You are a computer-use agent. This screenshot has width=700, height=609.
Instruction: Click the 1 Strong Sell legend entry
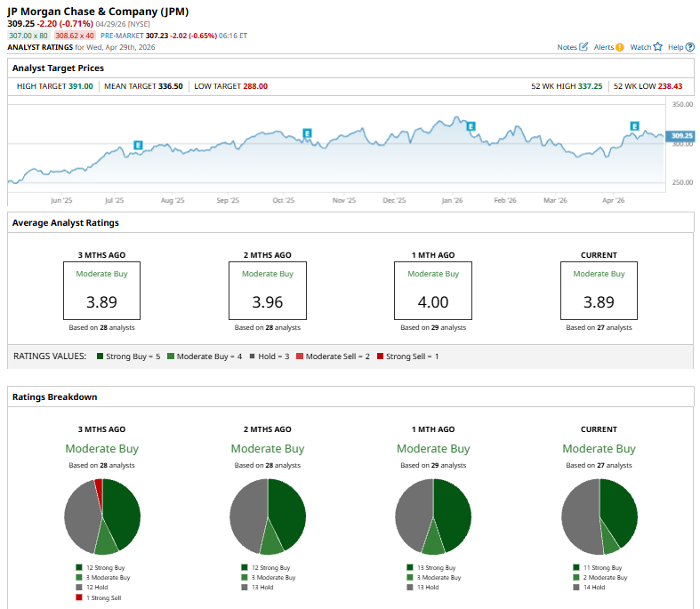tap(99, 597)
